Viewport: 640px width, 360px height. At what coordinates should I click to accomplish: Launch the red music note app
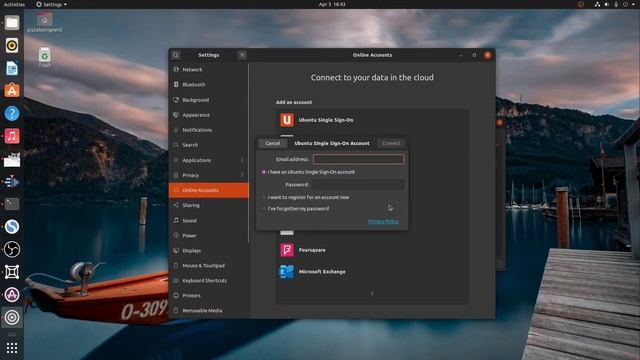click(12, 136)
